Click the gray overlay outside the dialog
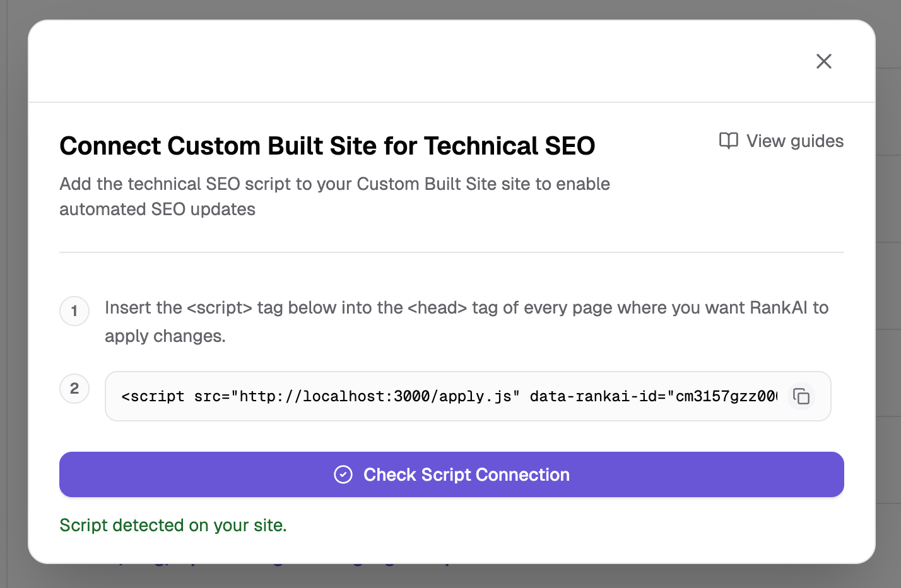Viewport: 901px width, 588px height. [x=13, y=294]
